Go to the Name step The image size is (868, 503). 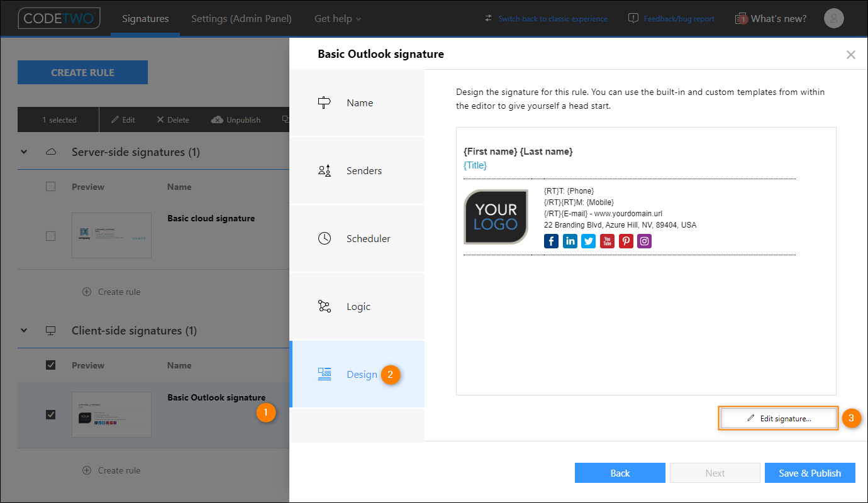tap(357, 102)
